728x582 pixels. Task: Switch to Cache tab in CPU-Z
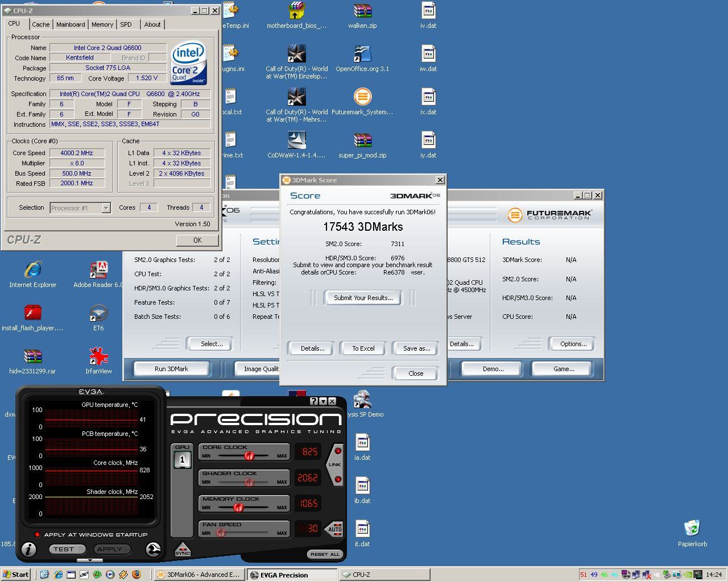pos(40,24)
